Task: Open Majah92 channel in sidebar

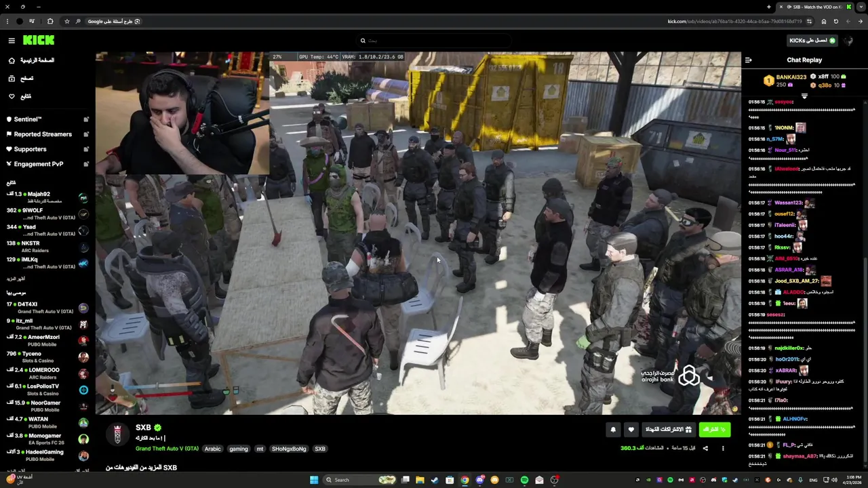Action: (47, 197)
